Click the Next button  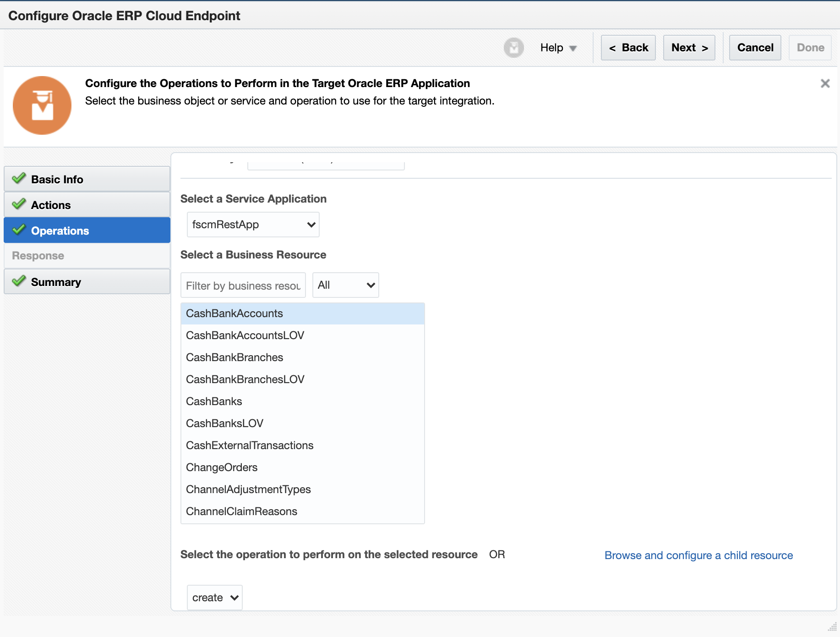pyautogui.click(x=689, y=48)
